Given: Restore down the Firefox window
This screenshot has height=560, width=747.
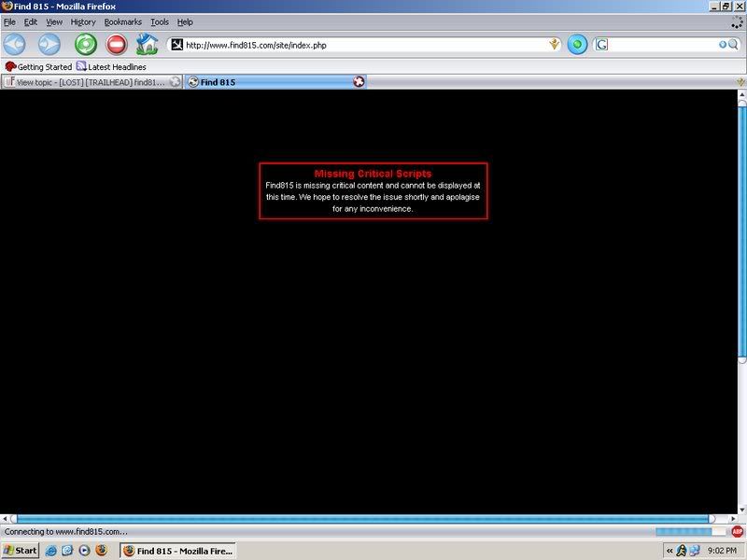Looking at the screenshot, I should pos(726,7).
